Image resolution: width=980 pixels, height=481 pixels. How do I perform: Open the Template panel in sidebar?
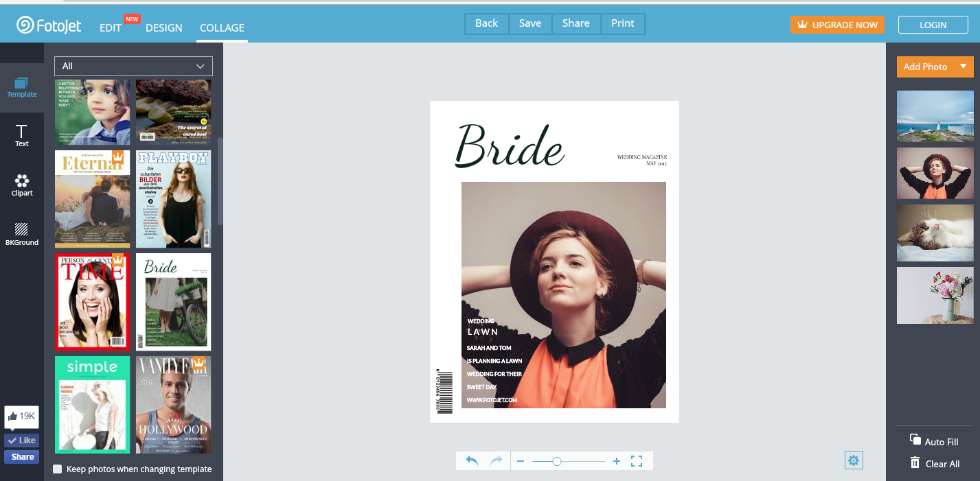22,88
